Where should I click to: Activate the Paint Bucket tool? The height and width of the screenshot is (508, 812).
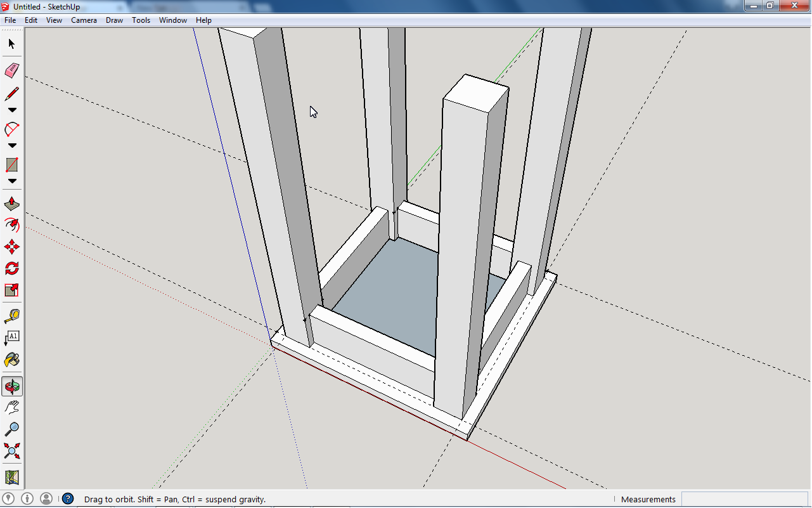tap(12, 360)
